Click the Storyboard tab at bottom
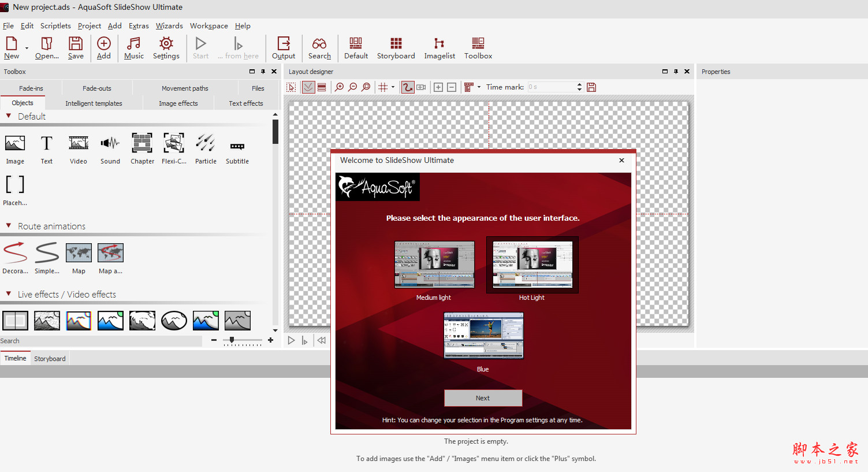The width and height of the screenshot is (868, 472). click(x=50, y=359)
